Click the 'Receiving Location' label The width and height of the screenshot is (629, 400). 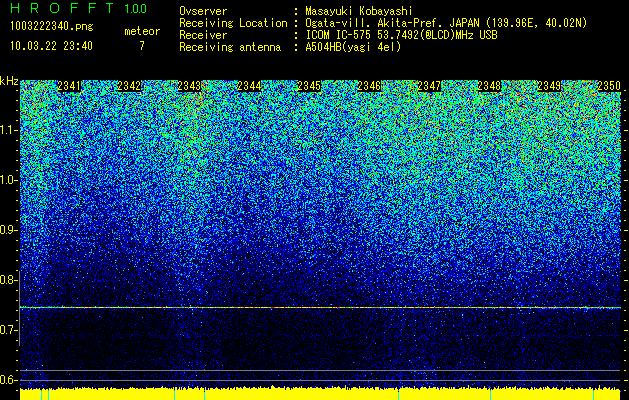(233, 23)
